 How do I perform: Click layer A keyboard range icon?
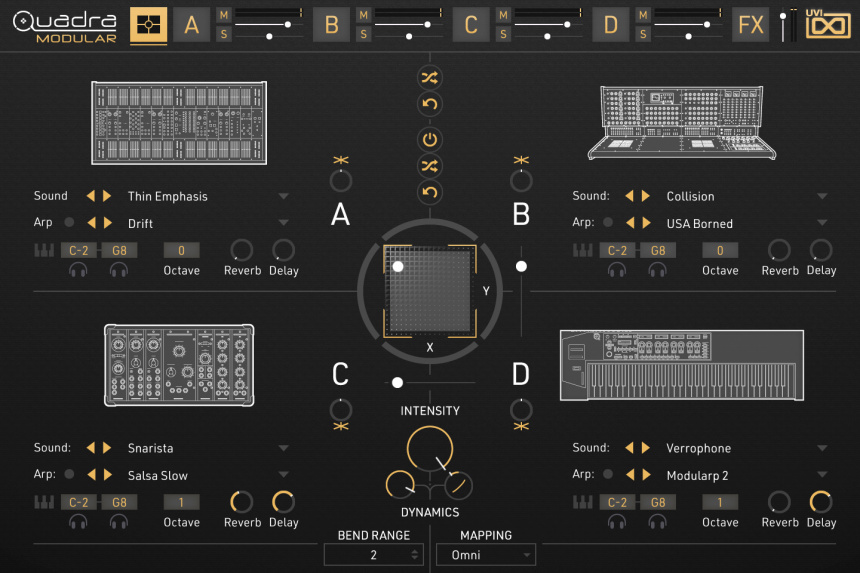[x=44, y=251]
